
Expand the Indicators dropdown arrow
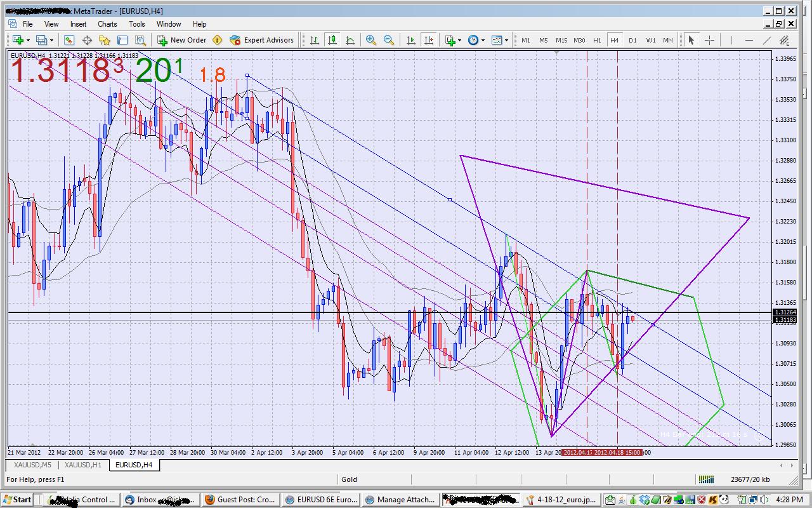459,40
